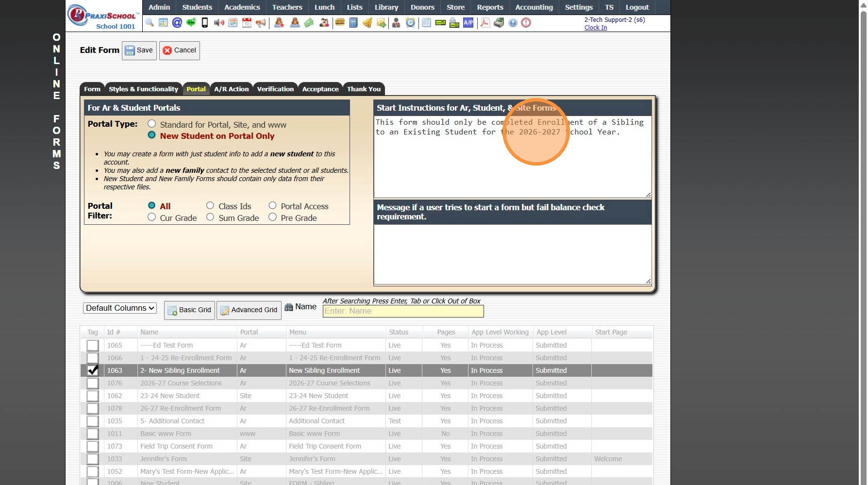The height and width of the screenshot is (485, 868).
Task: Switch to the A/R Action tab
Action: 232,89
